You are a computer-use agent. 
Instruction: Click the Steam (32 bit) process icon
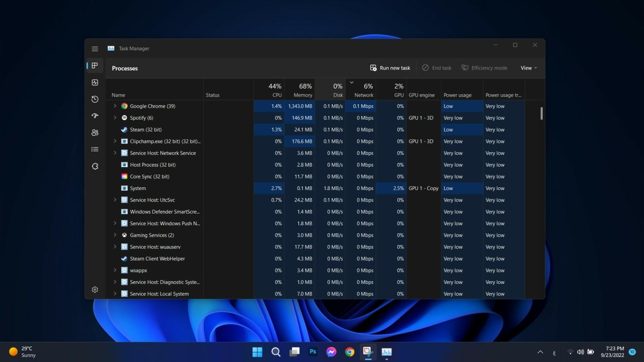[x=124, y=129]
